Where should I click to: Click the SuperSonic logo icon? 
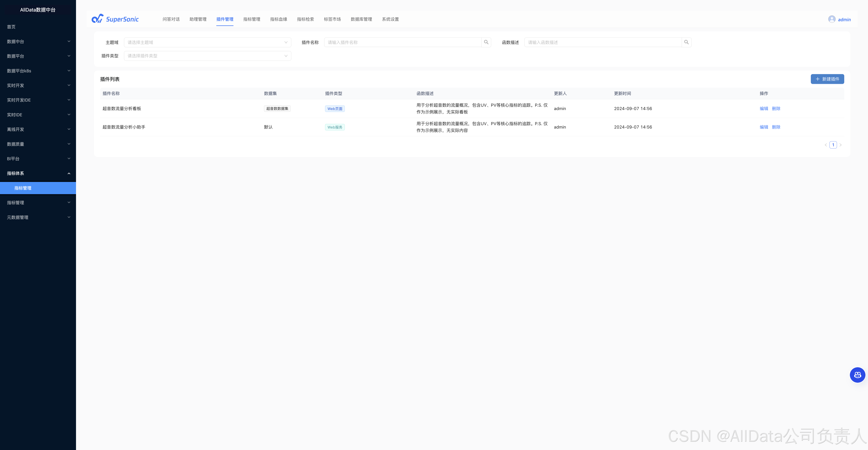[97, 19]
